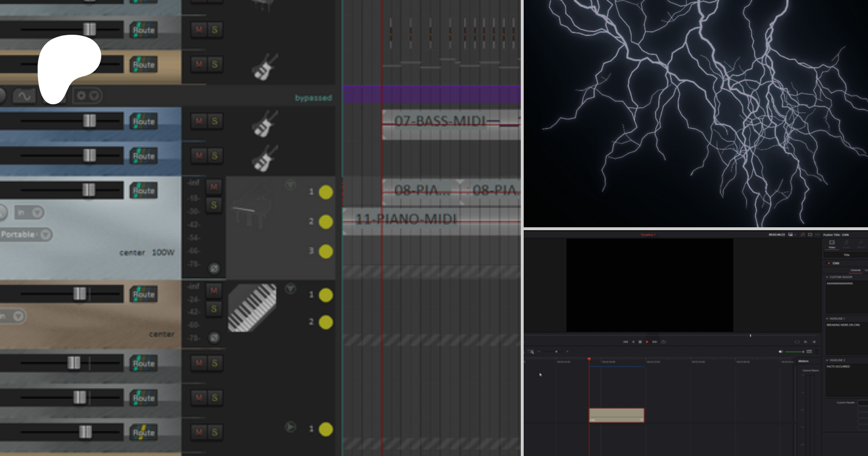Mute the grand piano track
868x456 pixels.
click(214, 187)
